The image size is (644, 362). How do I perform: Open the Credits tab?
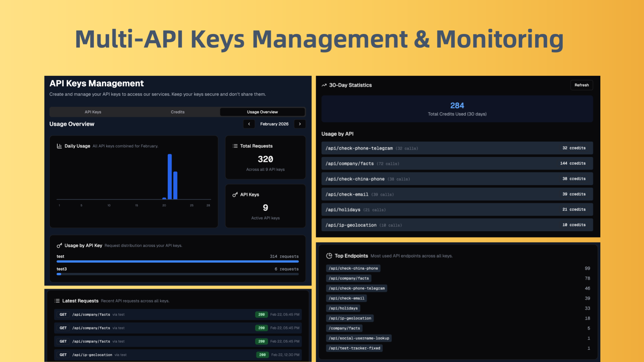click(x=178, y=112)
